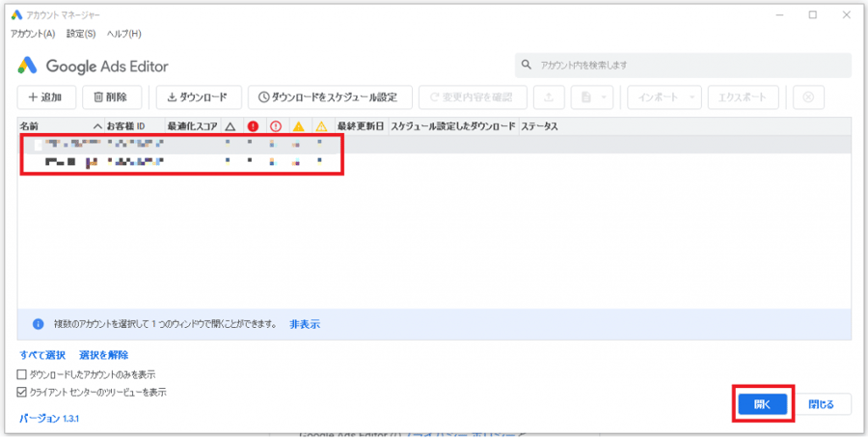
Task: Click the gray triangle column header icon
Action: pyautogui.click(x=231, y=126)
